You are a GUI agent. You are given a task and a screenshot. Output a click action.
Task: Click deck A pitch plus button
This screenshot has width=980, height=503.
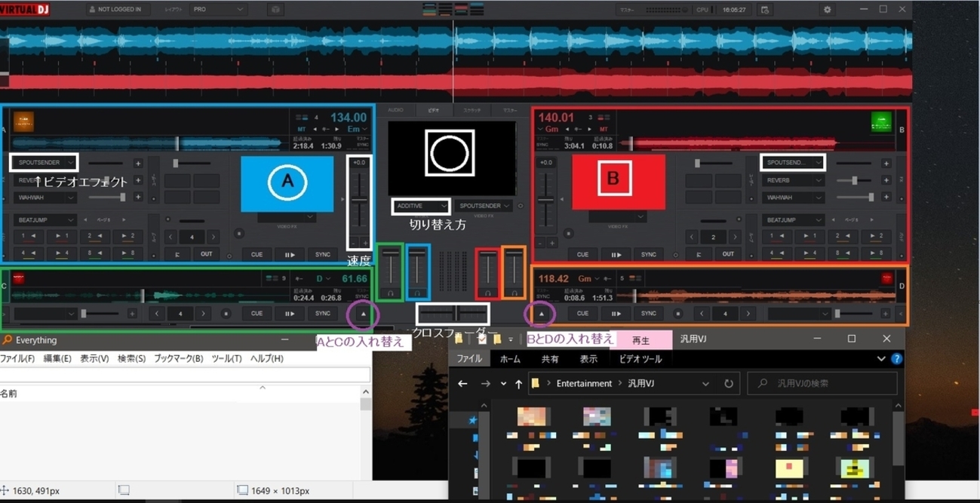click(x=366, y=243)
